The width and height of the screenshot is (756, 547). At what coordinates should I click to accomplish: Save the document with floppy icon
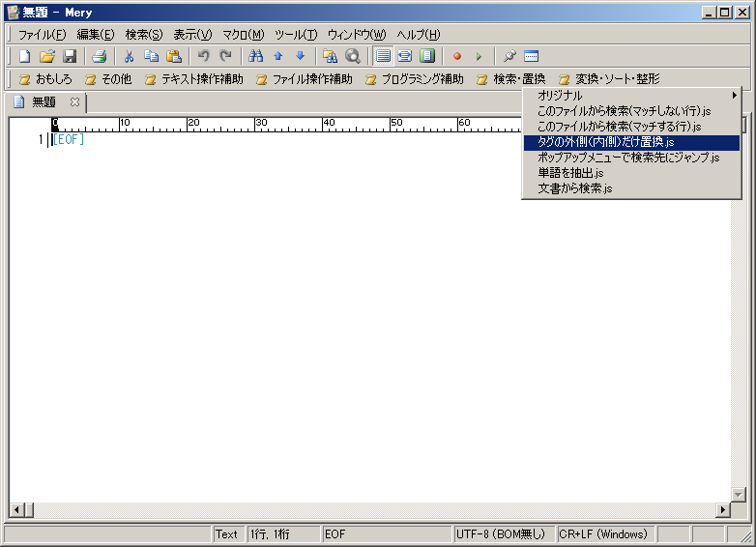pos(70,57)
